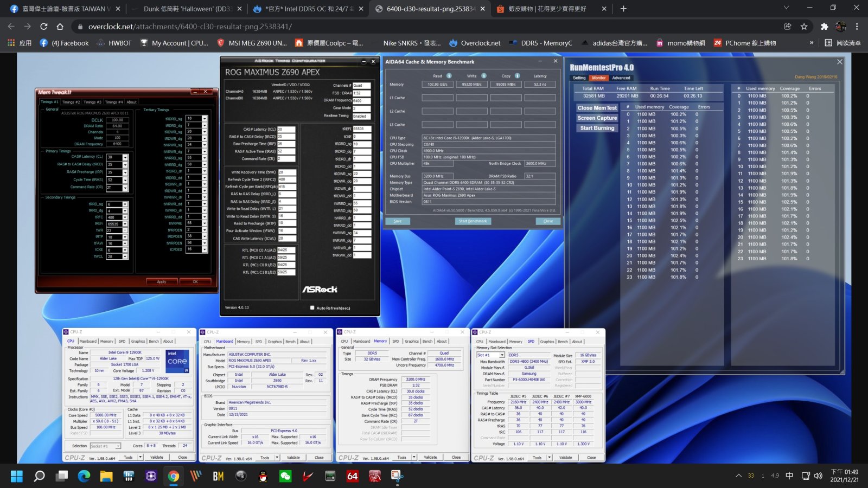This screenshot has height=488, width=868.
Task: Toggle Auto Refresh checkbox in ASRock Timing Configurator
Action: tap(312, 308)
